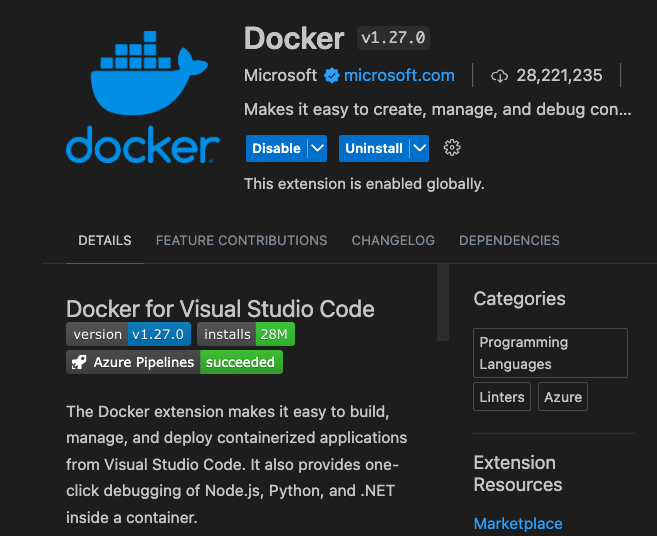Expand the Uninstall dropdown arrow
Screen dimensions: 657x536
tap(420, 148)
